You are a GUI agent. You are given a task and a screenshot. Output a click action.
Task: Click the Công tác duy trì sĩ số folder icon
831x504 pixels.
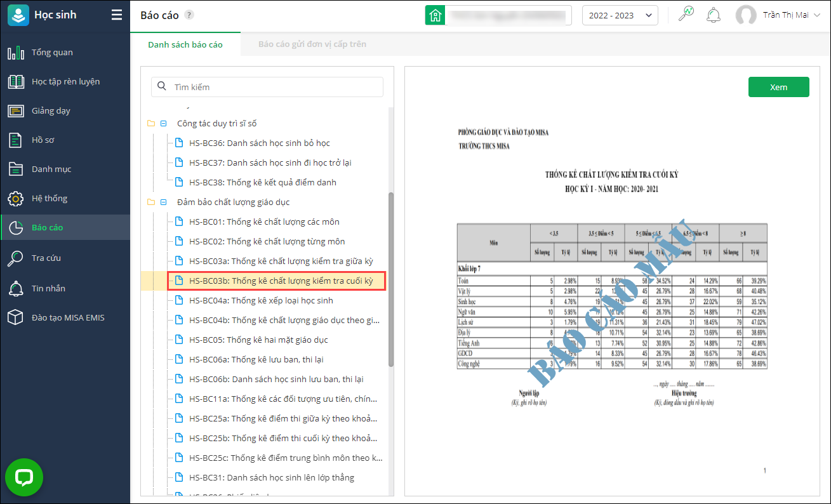[x=151, y=124]
